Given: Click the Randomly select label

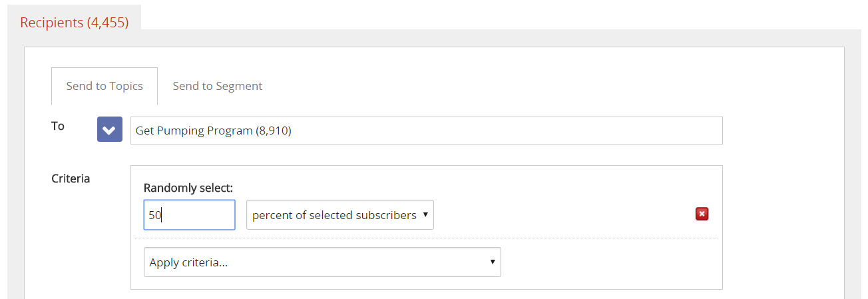Looking at the screenshot, I should click(x=188, y=188).
